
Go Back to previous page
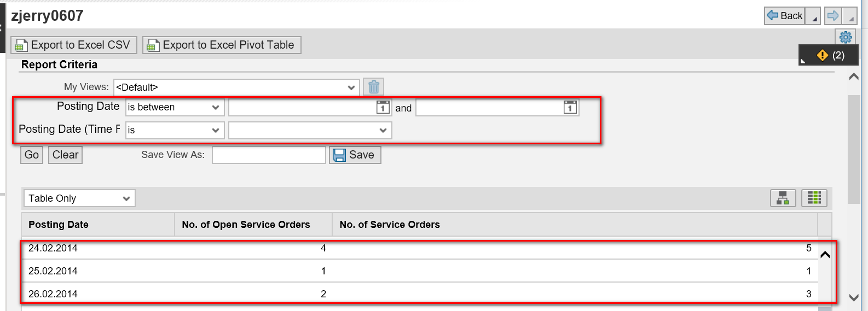(x=785, y=16)
